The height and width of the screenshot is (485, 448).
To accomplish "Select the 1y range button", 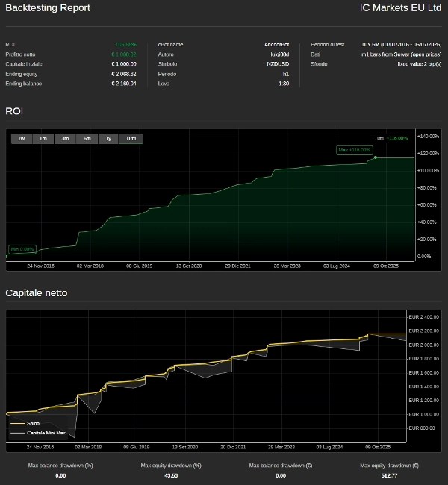I will (x=108, y=139).
